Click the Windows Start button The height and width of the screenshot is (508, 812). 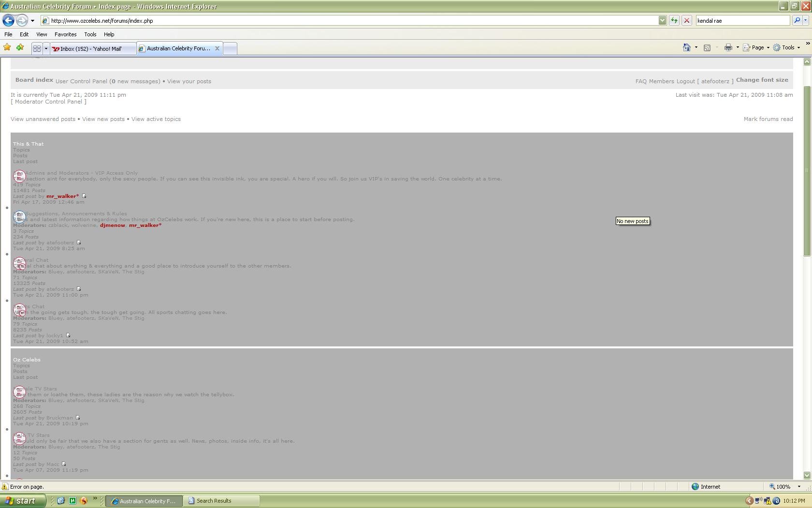23,501
